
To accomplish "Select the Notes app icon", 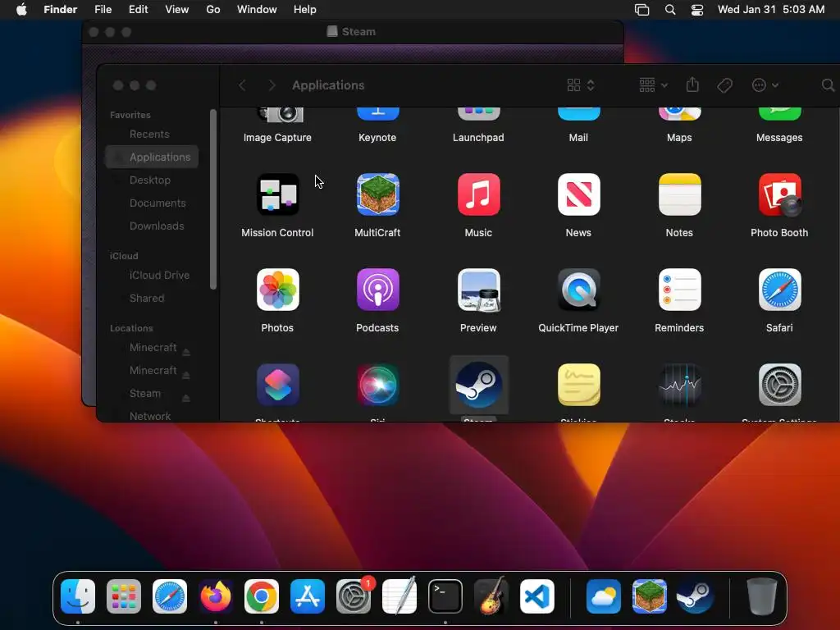I will tap(679, 194).
